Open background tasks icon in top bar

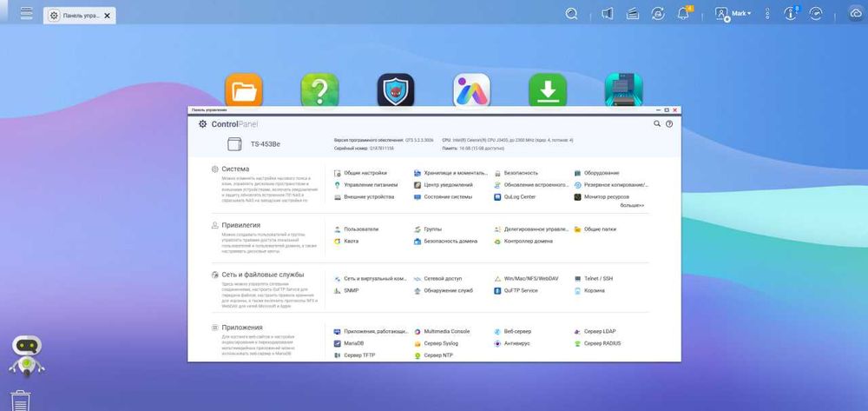click(x=633, y=14)
